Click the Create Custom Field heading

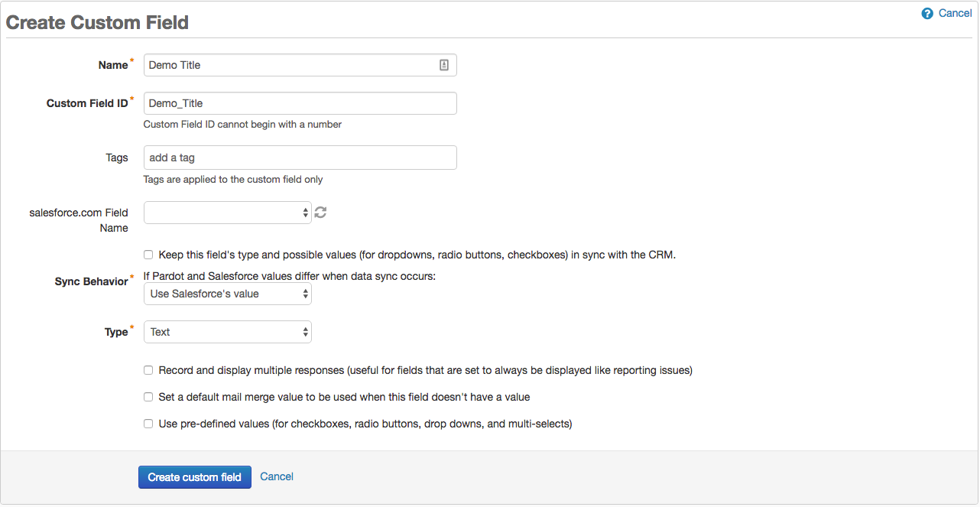click(97, 22)
